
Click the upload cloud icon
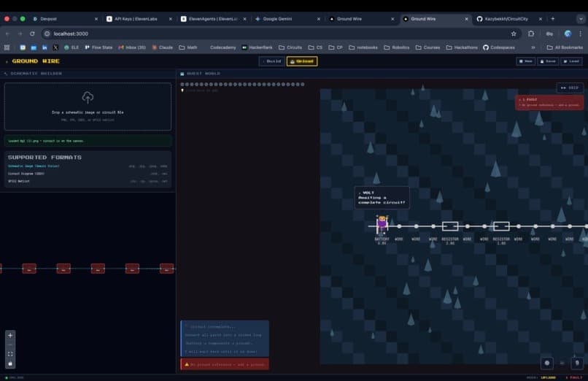coord(88,98)
